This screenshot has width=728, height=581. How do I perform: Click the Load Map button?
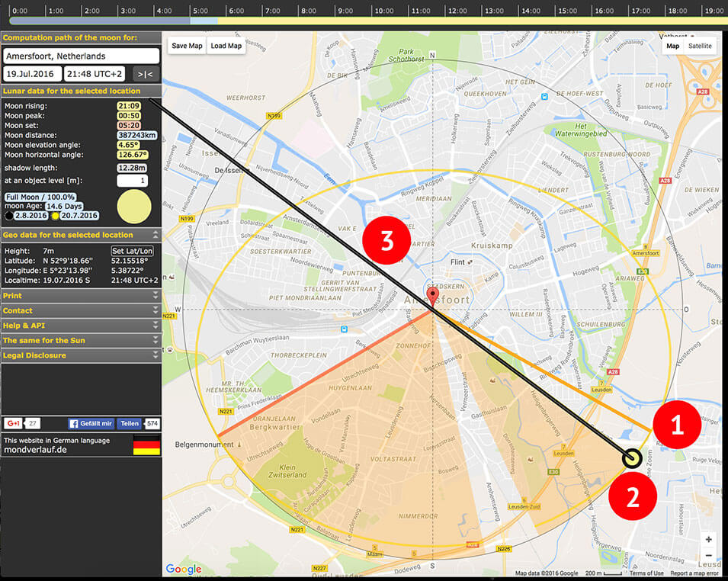(226, 46)
